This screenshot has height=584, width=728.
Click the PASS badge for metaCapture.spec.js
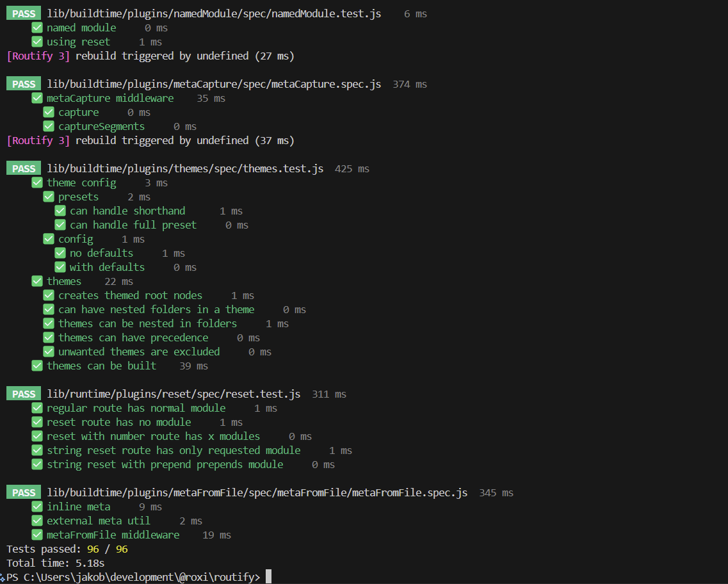pyautogui.click(x=24, y=84)
